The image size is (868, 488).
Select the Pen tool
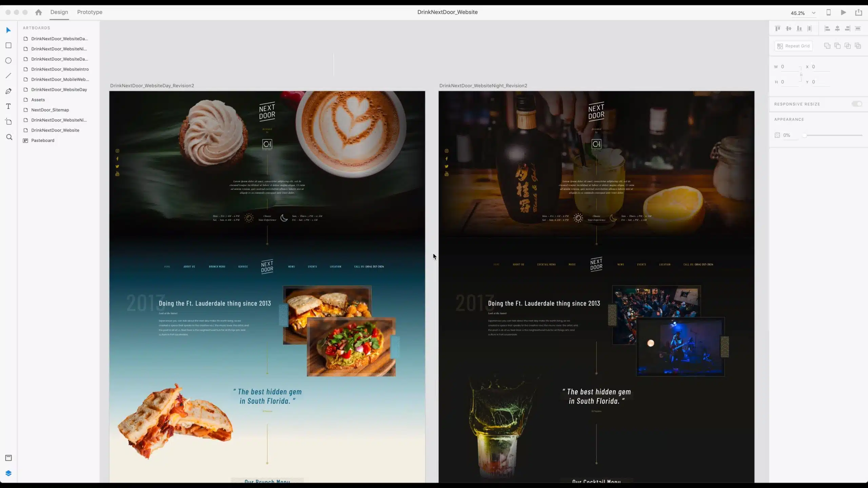click(x=8, y=91)
